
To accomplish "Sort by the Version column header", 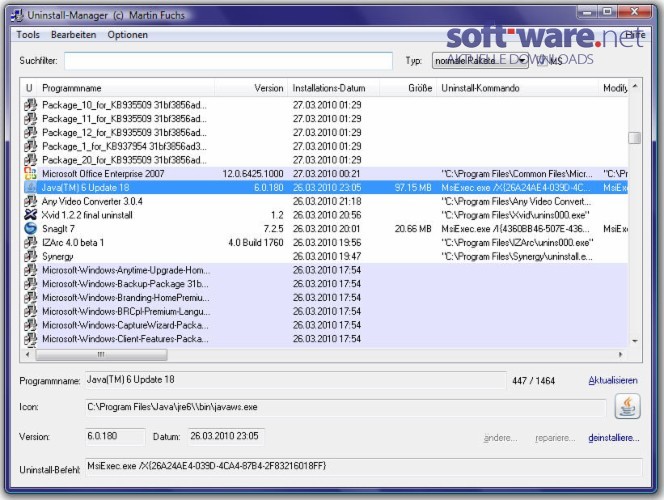I will (x=251, y=88).
